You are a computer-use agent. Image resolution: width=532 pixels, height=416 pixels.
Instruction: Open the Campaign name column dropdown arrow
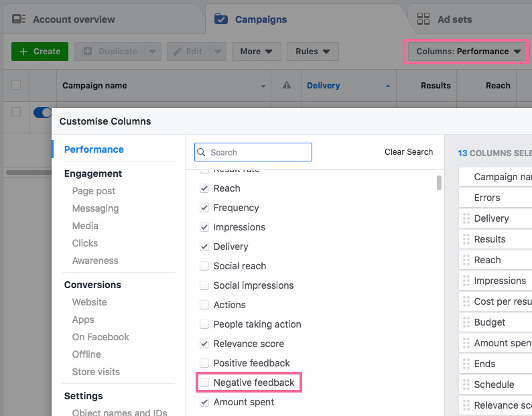pyautogui.click(x=263, y=86)
